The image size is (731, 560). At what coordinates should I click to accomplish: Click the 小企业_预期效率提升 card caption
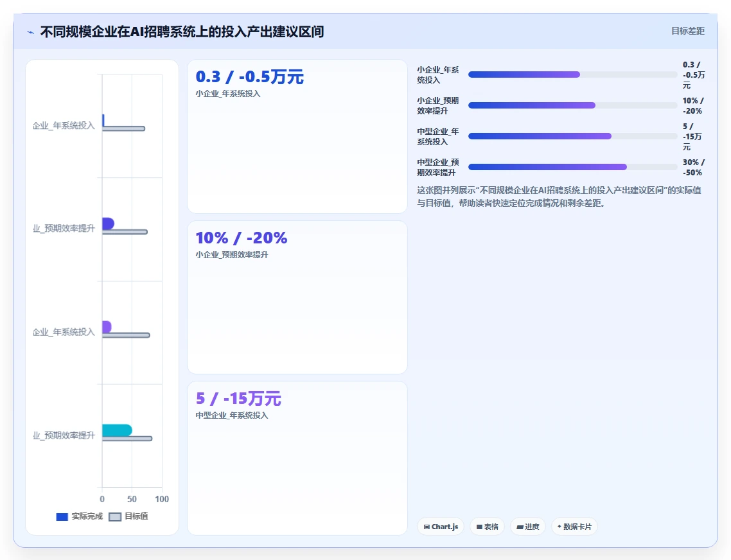pyautogui.click(x=232, y=254)
